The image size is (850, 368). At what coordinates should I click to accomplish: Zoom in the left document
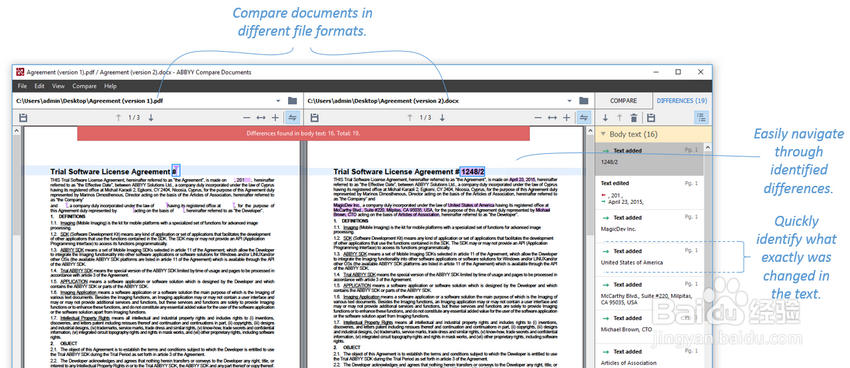pos(275,118)
